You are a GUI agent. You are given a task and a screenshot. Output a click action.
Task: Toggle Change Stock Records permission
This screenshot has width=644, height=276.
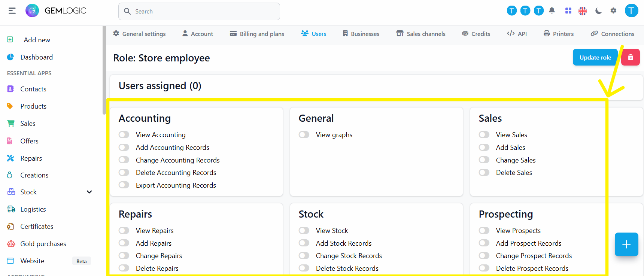click(304, 255)
